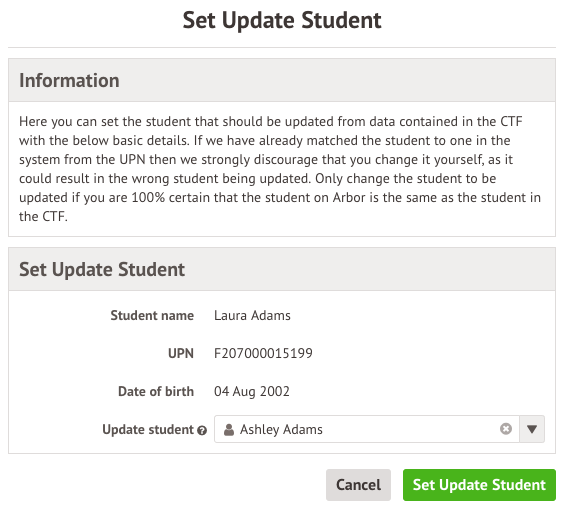The height and width of the screenshot is (510, 564).
Task: Click the information paragraph about the CTF
Action: [x=280, y=169]
